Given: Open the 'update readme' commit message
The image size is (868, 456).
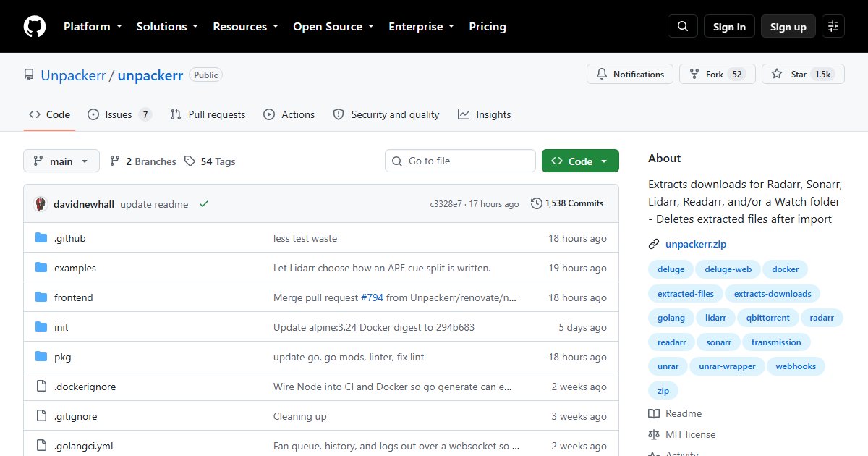Looking at the screenshot, I should tap(154, 204).
